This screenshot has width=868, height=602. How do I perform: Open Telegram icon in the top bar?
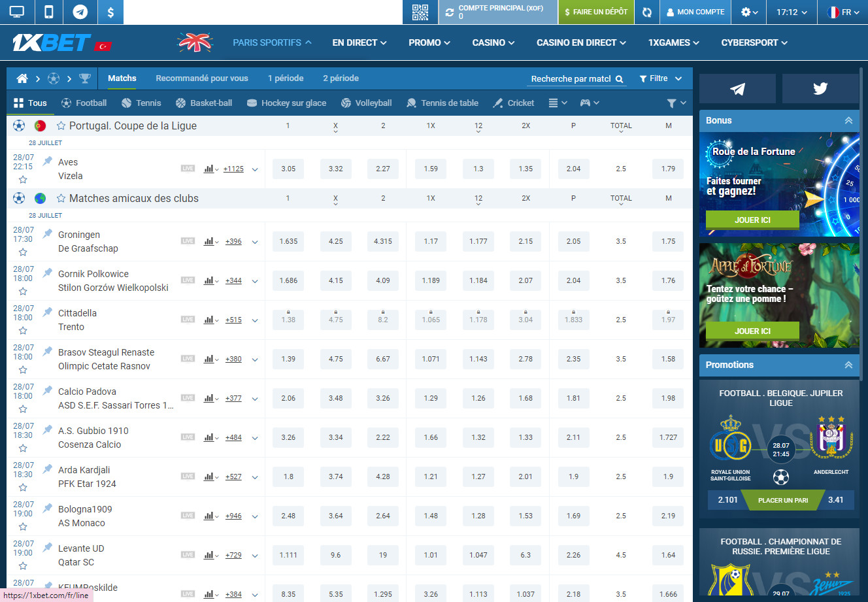(80, 12)
